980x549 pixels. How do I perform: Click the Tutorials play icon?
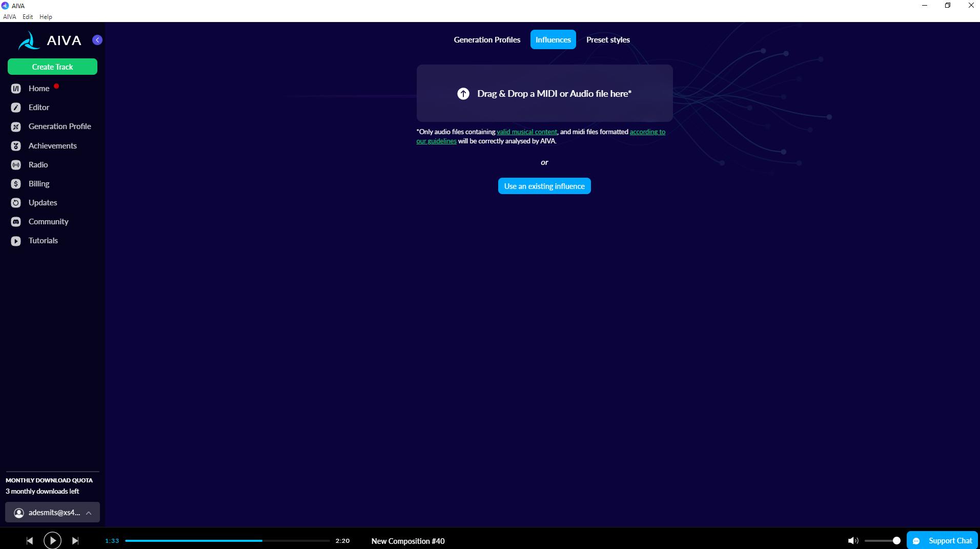pos(16,241)
